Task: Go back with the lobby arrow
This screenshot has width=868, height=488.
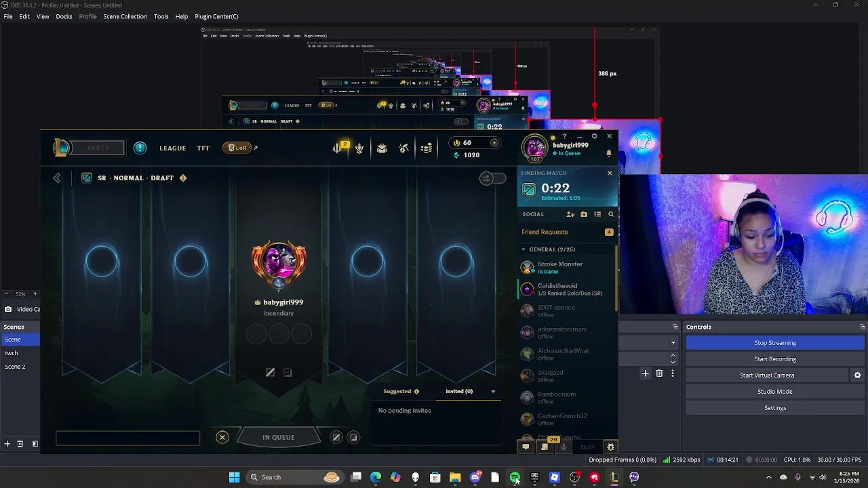Action: [x=57, y=178]
